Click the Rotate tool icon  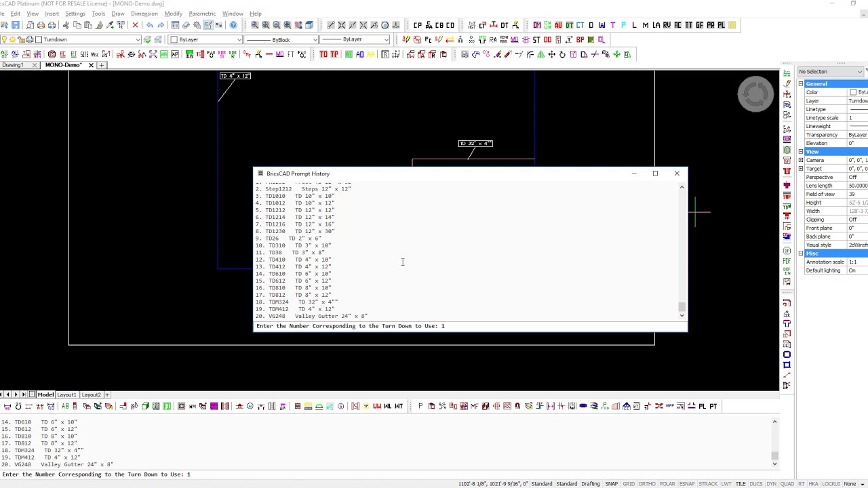pos(562,54)
